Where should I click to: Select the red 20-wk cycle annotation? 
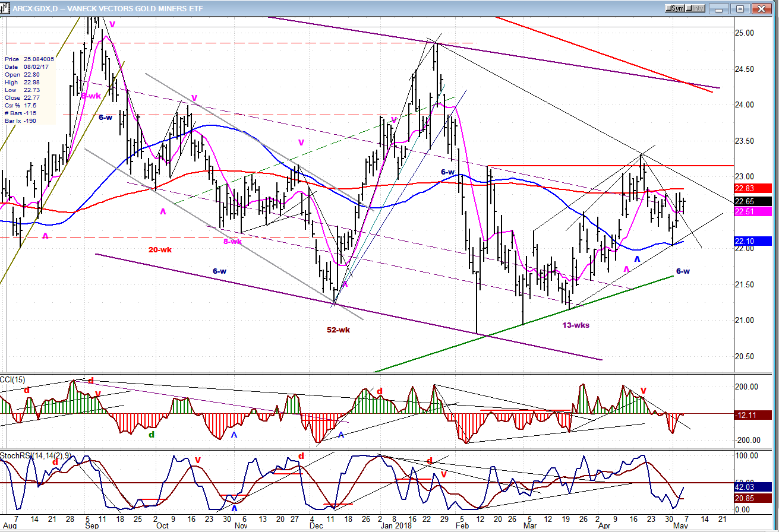[x=160, y=250]
